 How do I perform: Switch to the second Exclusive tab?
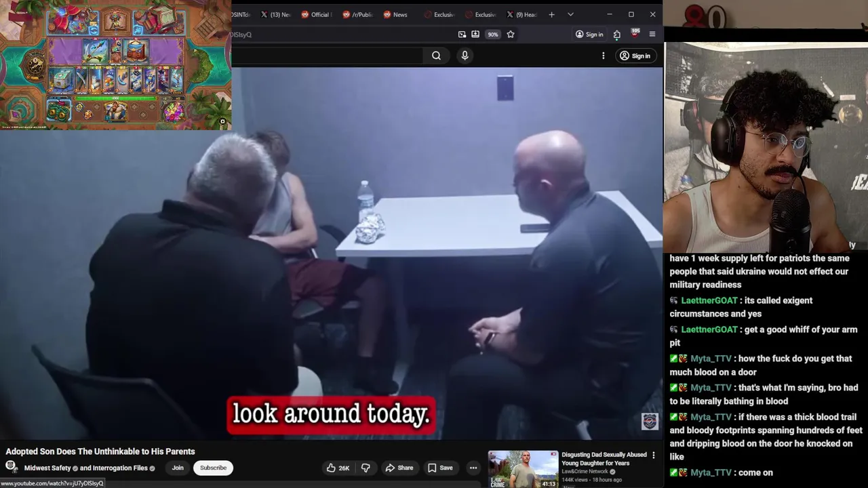tap(479, 14)
